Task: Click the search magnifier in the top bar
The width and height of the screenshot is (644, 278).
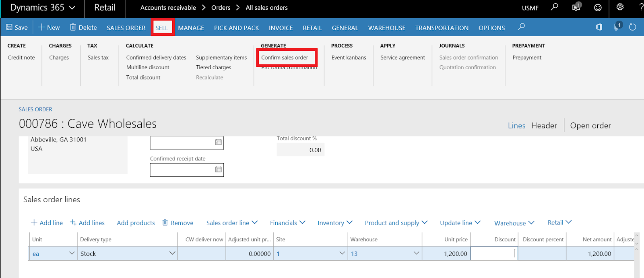Action: click(554, 7)
